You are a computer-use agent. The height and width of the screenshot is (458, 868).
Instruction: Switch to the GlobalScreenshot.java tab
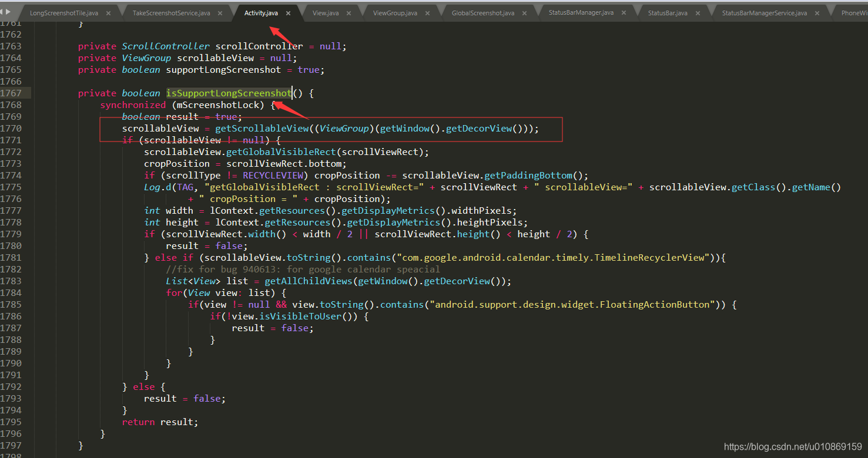click(x=483, y=12)
